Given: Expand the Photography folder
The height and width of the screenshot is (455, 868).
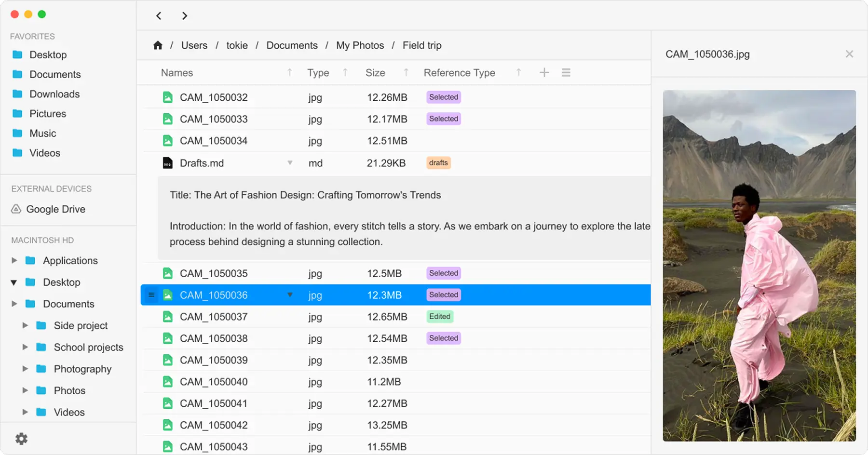Looking at the screenshot, I should [x=25, y=369].
